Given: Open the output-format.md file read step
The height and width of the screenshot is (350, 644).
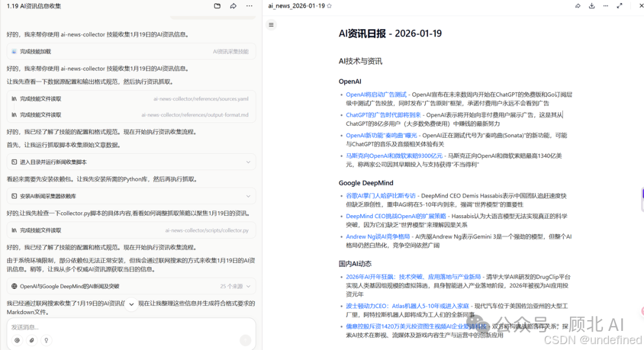Looking at the screenshot, I should [131, 114].
